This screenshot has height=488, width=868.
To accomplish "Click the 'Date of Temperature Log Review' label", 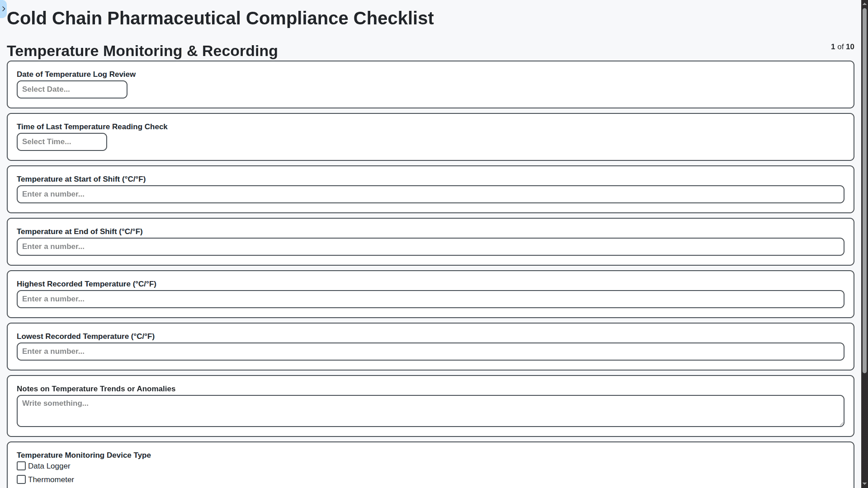I will (76, 74).
